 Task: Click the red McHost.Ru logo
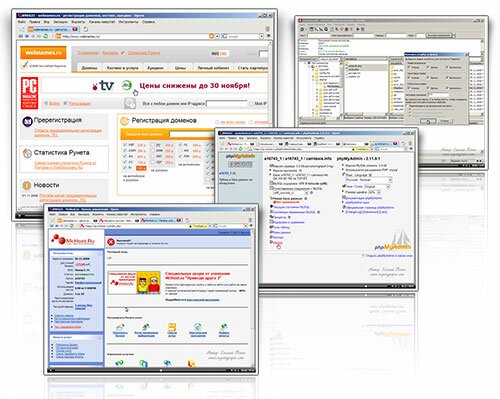(73, 240)
